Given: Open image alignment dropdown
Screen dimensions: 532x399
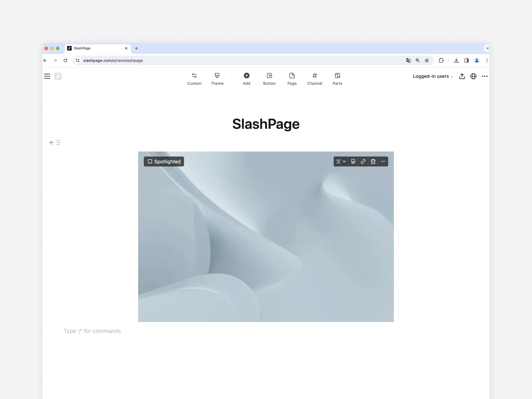Looking at the screenshot, I should (x=341, y=161).
